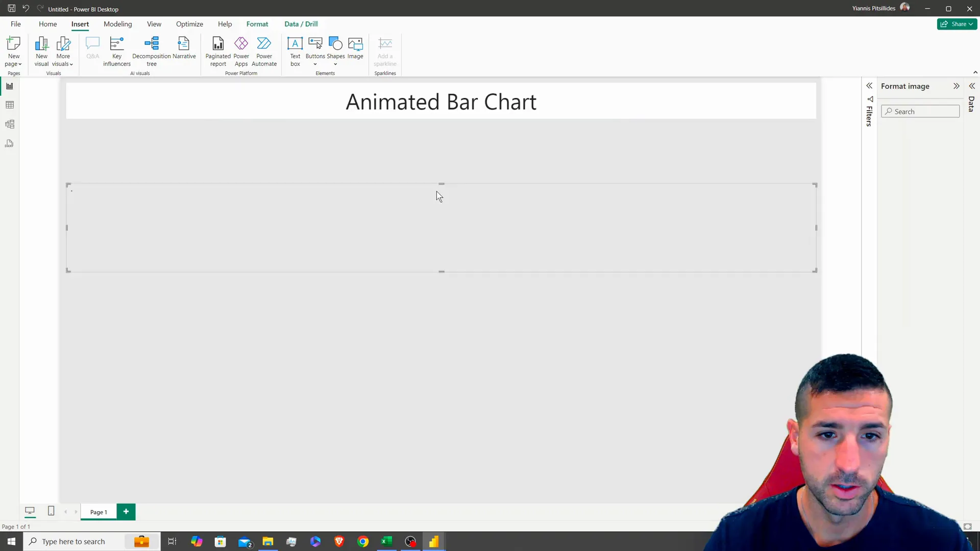Add a new page button

coord(125,512)
